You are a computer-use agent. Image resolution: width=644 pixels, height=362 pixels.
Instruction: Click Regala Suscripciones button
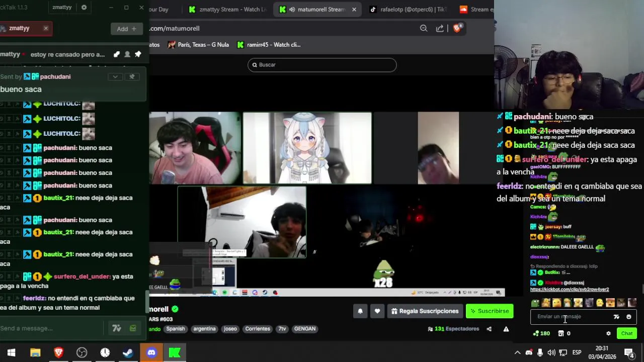click(425, 311)
